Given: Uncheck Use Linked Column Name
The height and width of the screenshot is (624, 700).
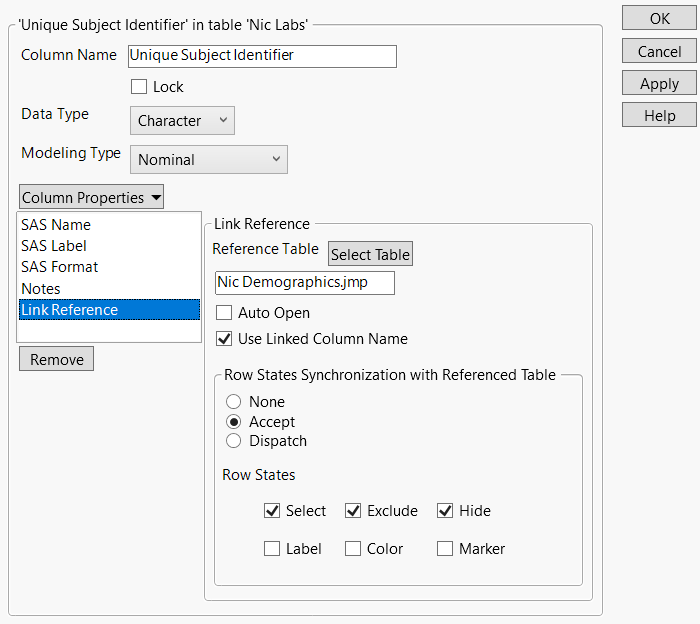Looking at the screenshot, I should pos(224,339).
